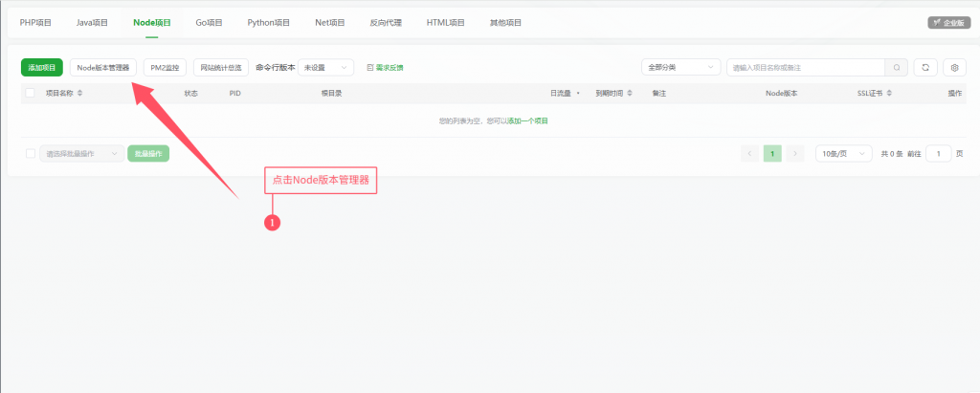Click the search magnifier icon

coord(897,67)
